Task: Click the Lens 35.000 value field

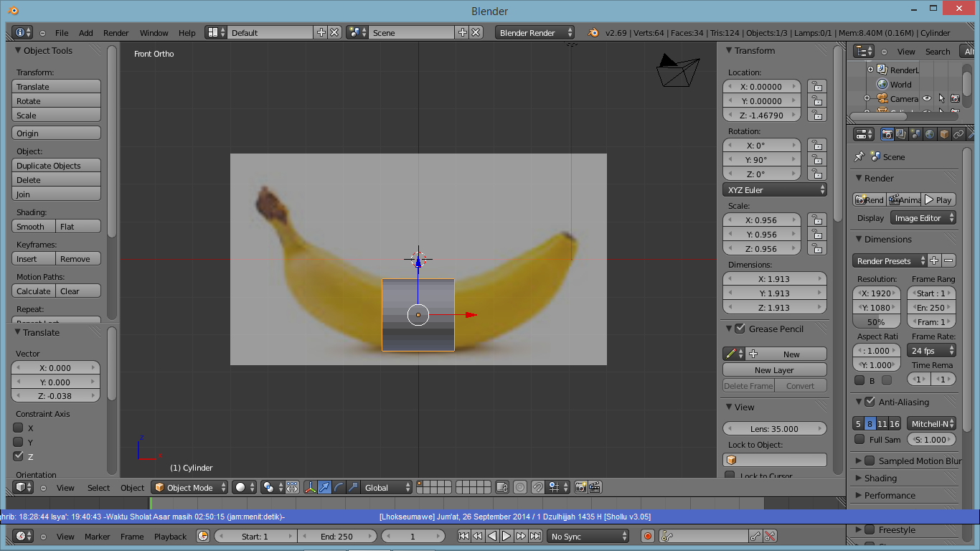Action: [x=774, y=429]
